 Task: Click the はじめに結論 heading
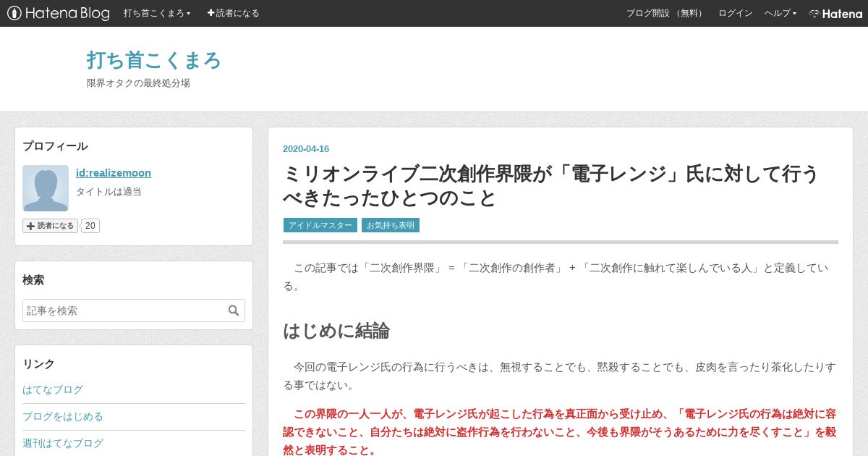(336, 331)
